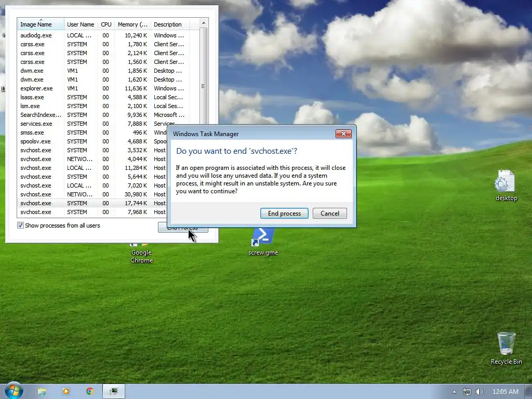This screenshot has width=532, height=399.
Task: Click the Task Manager taskbar button
Action: point(114,392)
